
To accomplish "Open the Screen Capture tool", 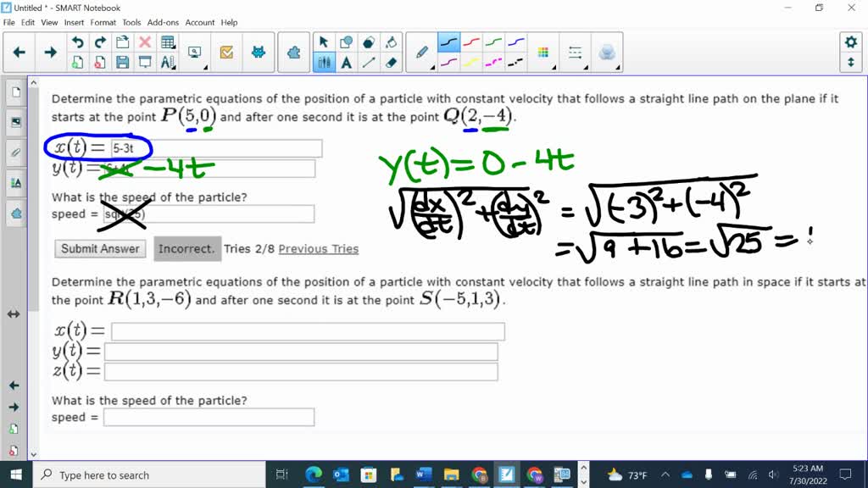I will pyautogui.click(x=194, y=52).
